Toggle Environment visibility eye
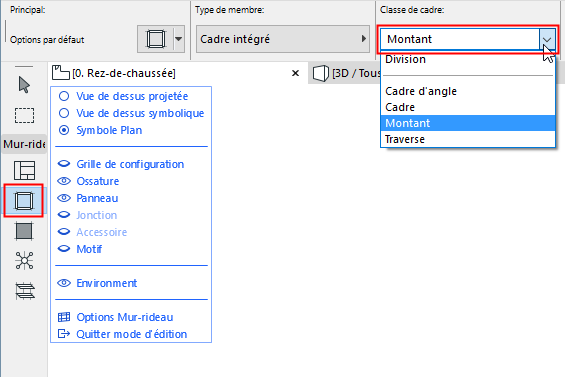 tap(64, 283)
